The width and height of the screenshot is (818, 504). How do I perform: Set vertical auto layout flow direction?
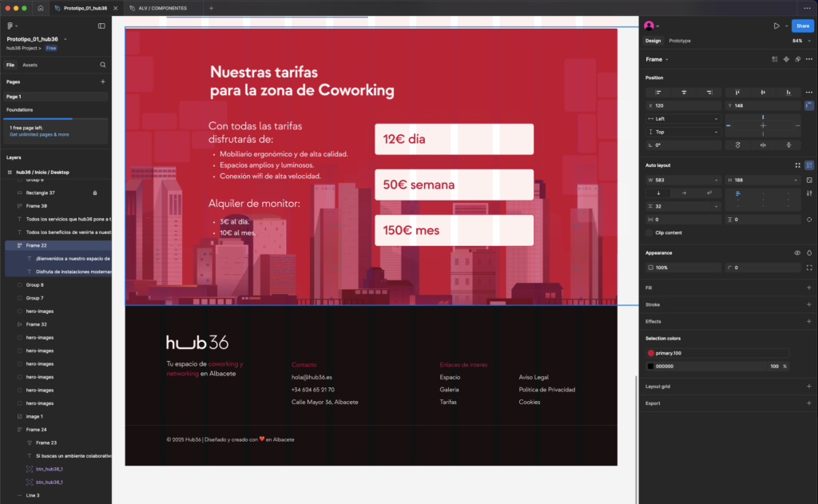pos(658,192)
